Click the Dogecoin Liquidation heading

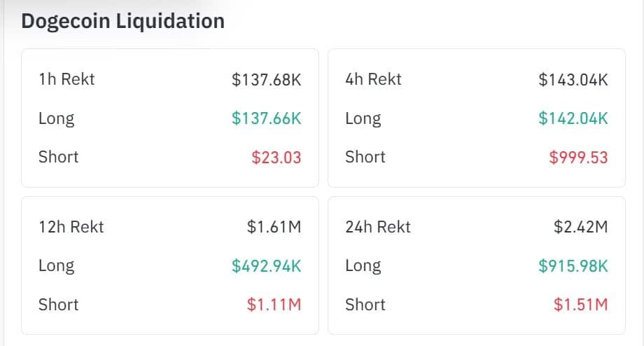pos(122,22)
